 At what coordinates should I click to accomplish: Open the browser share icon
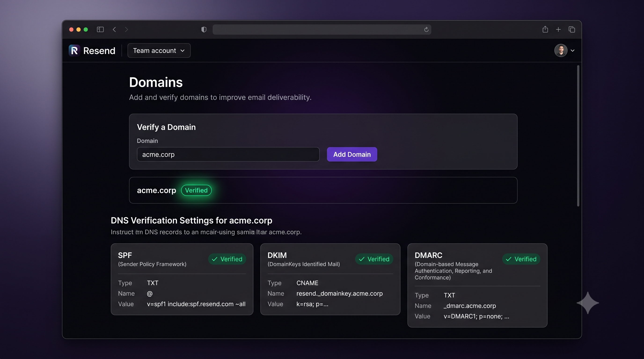[x=545, y=29]
